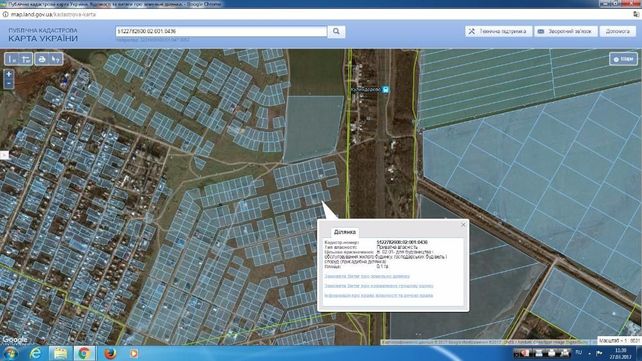Select the Ділянка tab in popup
The height and width of the screenshot is (361, 642).
(345, 232)
